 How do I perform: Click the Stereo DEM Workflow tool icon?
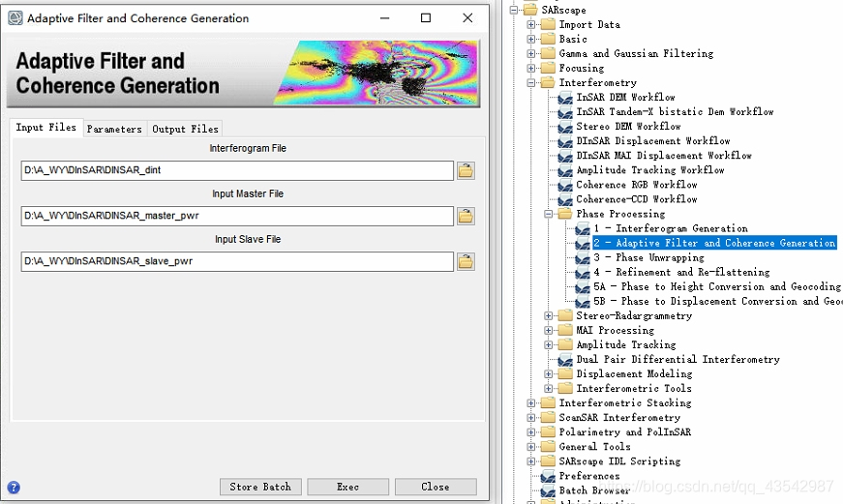565,127
